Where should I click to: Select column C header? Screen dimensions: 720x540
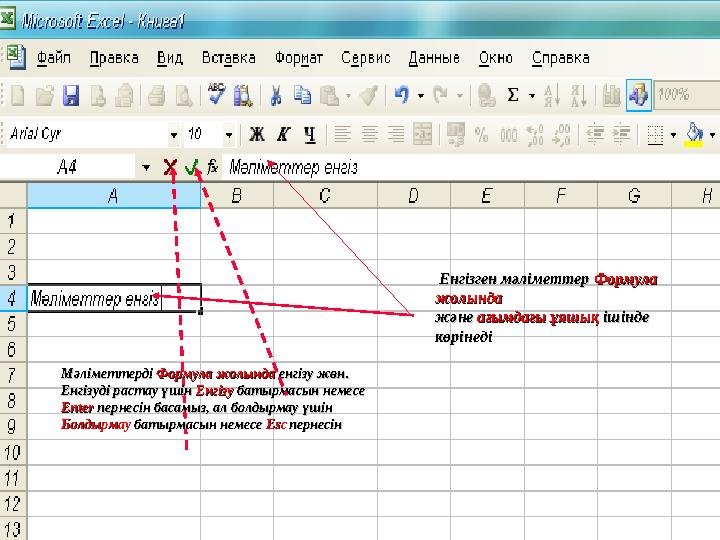(x=325, y=196)
